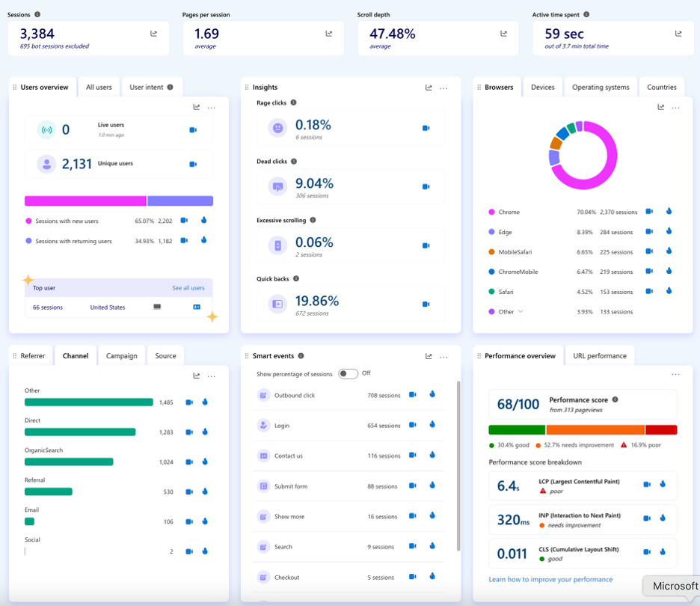Switch to the Campaign tab
Screen dimensions: 700x606
pyautogui.click(x=122, y=356)
